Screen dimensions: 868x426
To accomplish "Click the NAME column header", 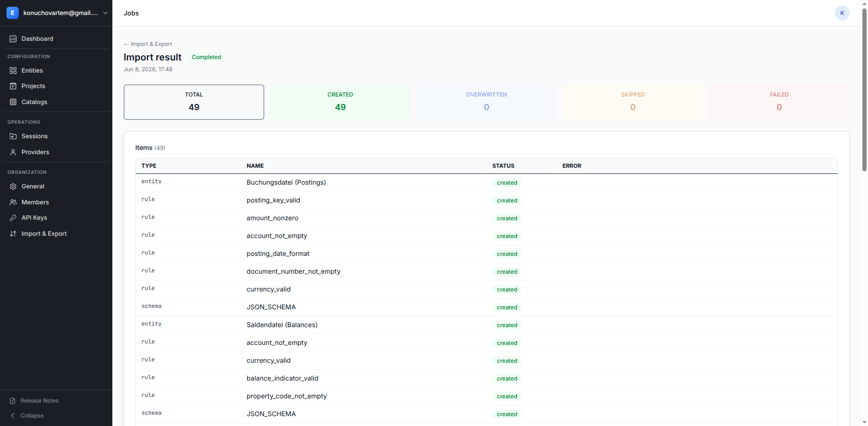I will click(255, 166).
